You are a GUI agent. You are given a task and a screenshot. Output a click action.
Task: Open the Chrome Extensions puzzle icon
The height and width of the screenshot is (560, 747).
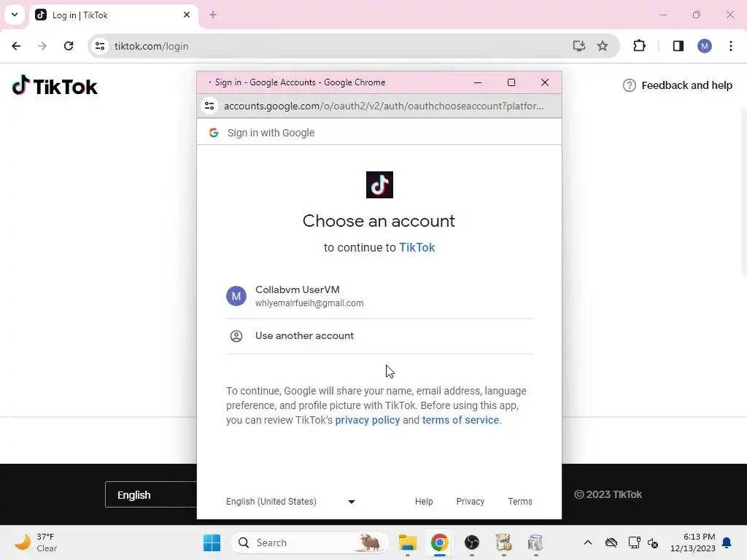tap(639, 46)
